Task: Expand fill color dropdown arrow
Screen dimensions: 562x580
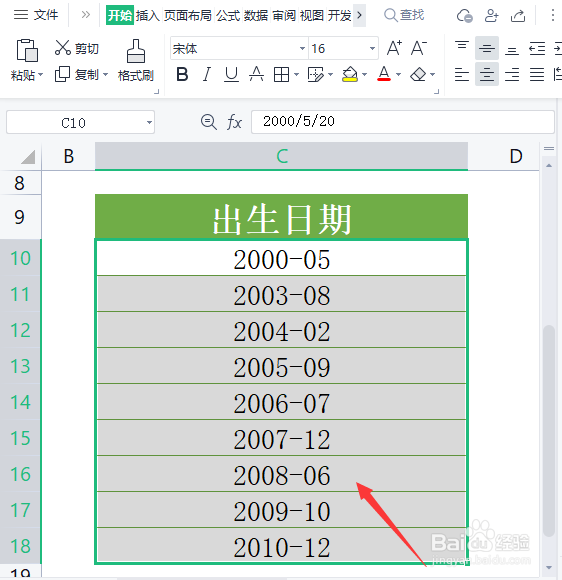Action: (x=364, y=74)
